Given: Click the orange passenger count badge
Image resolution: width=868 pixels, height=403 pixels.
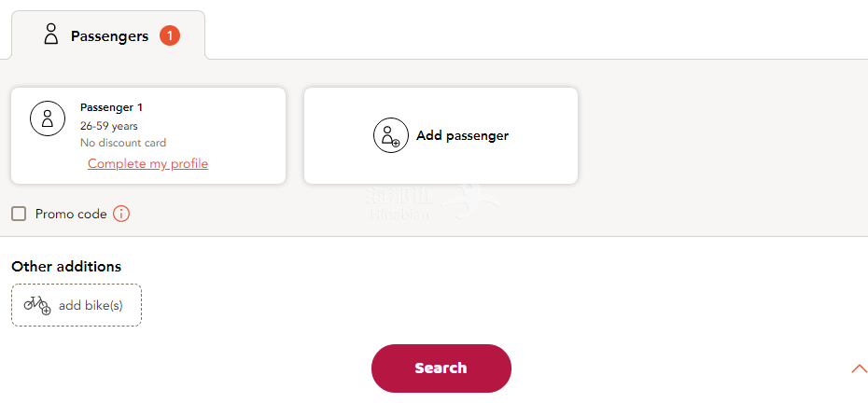Looking at the screenshot, I should [169, 35].
